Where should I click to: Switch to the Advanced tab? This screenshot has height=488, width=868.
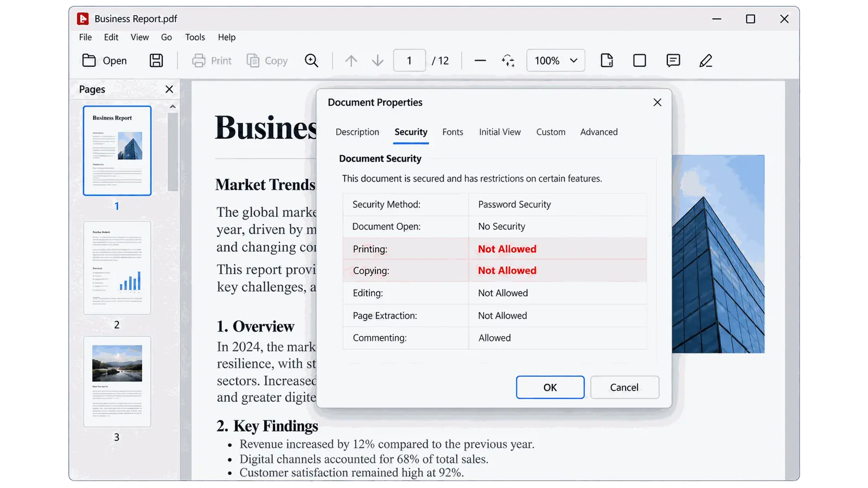tap(599, 132)
